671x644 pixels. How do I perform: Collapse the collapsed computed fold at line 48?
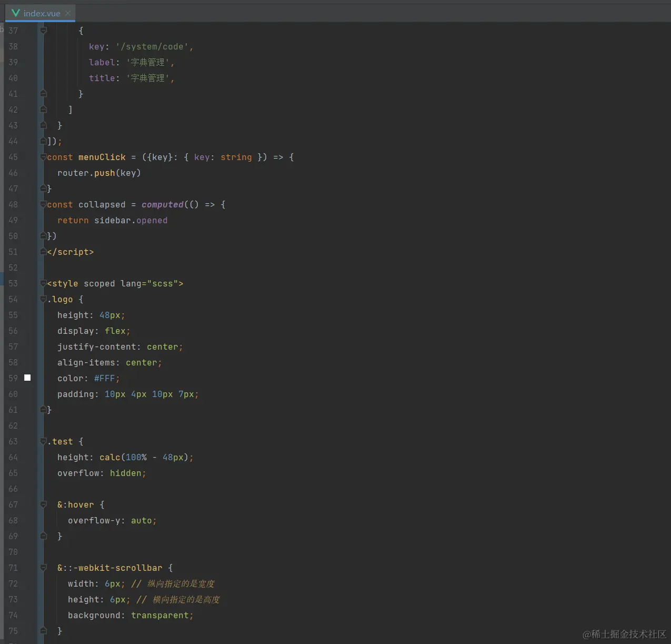[x=43, y=204]
